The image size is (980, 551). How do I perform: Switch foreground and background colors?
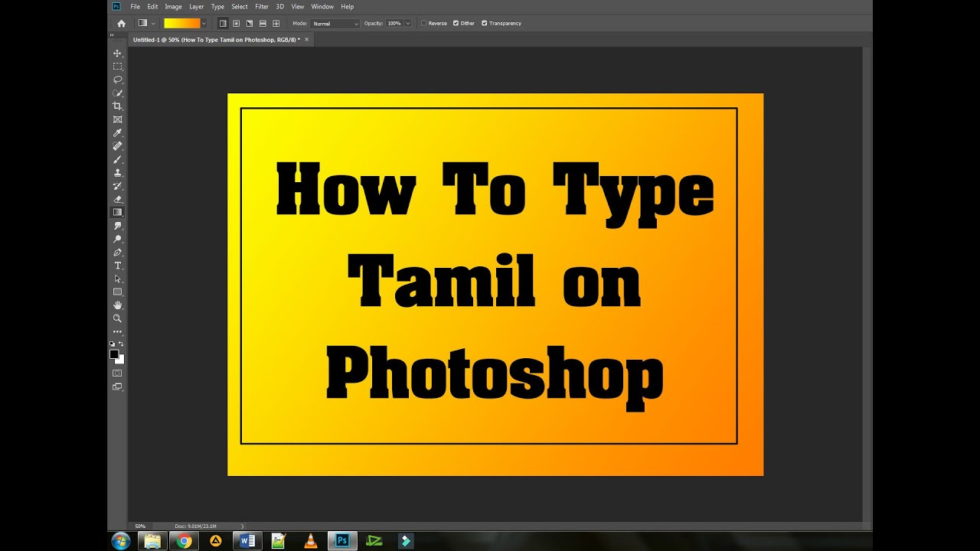(121, 344)
